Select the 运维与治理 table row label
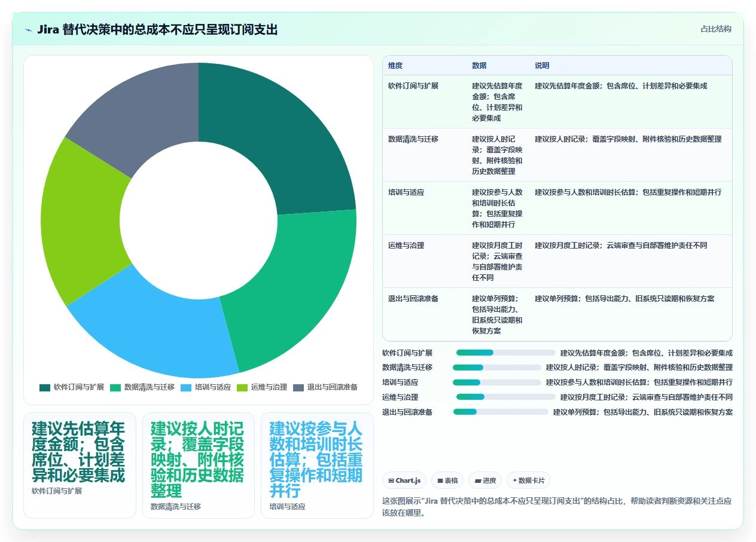Image resolution: width=756 pixels, height=542 pixels. (406, 246)
